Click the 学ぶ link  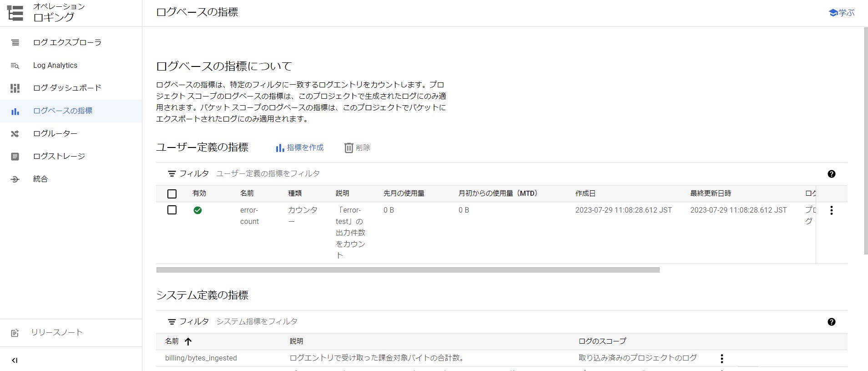pyautogui.click(x=846, y=13)
